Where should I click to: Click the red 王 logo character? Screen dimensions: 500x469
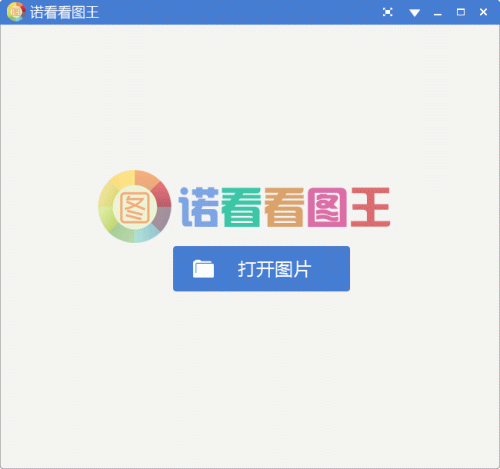370,207
